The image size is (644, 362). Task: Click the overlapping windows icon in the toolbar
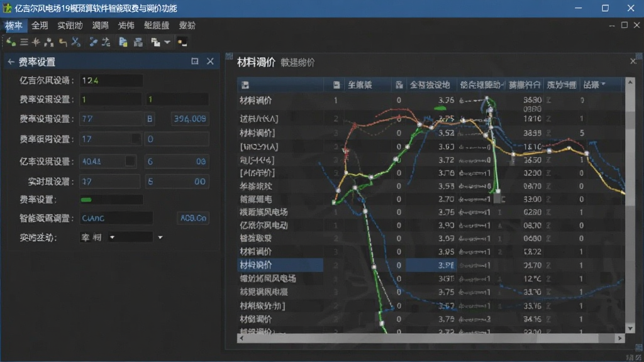(x=156, y=42)
